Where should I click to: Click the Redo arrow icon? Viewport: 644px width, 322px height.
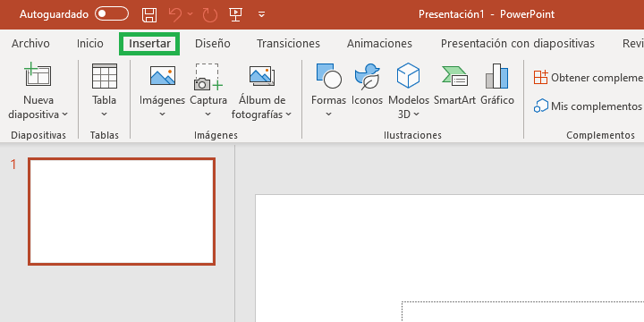coord(210,15)
